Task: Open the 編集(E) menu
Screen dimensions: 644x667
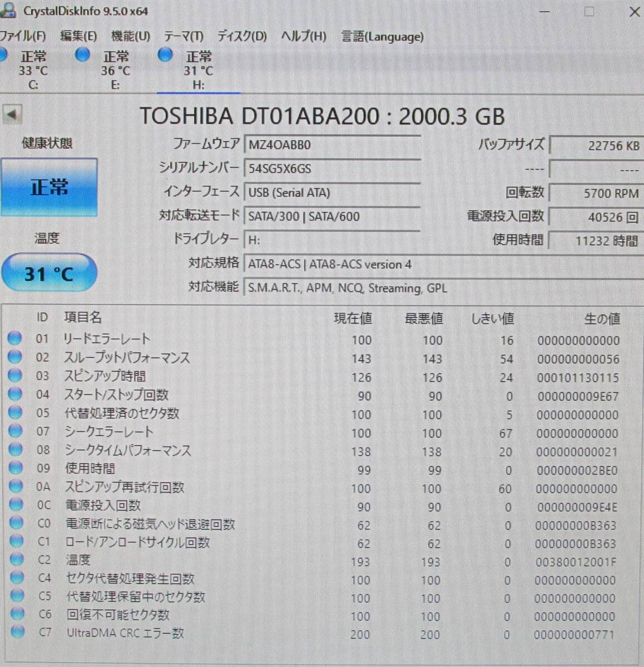Action: (x=78, y=36)
